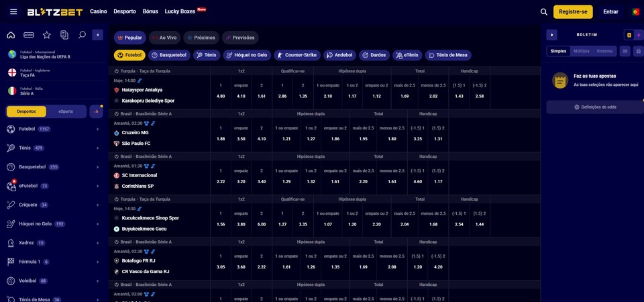
Task: Click the Registre-se button
Action: pyautogui.click(x=573, y=12)
